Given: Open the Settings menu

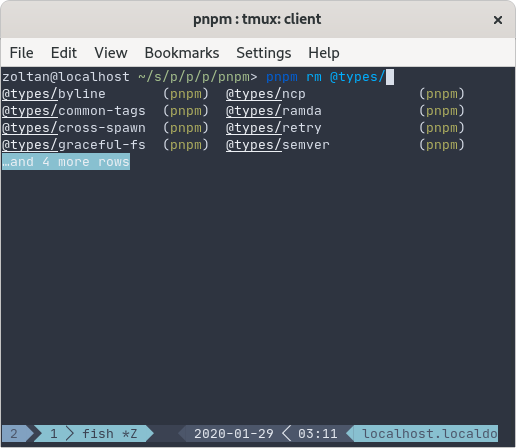Looking at the screenshot, I should (263, 53).
